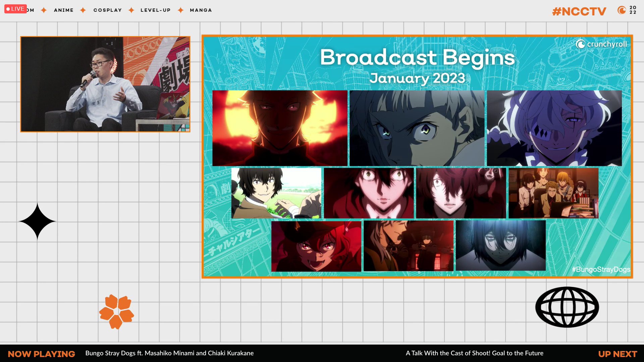Click the orange star between COSPLAY and LEVEL-UP

[131, 10]
